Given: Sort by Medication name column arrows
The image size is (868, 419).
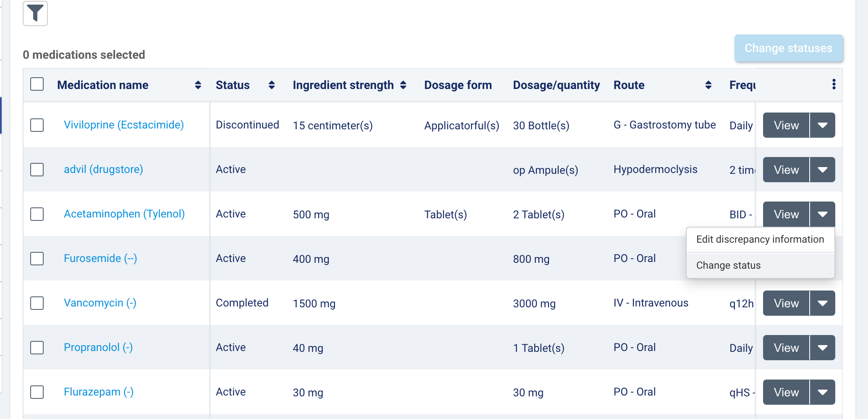Looking at the screenshot, I should point(198,85).
